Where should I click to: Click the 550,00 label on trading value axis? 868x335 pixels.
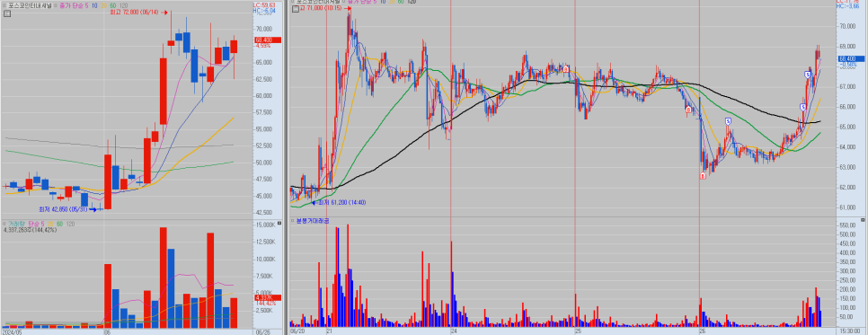click(848, 225)
